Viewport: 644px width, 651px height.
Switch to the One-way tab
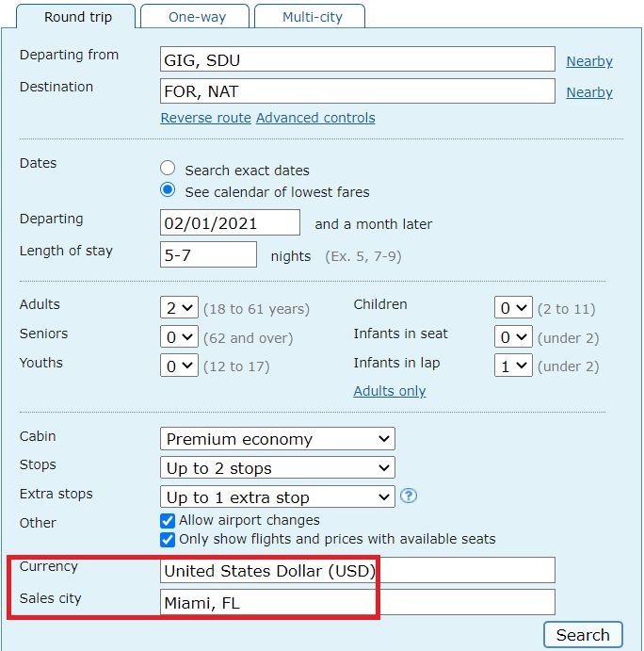point(196,17)
